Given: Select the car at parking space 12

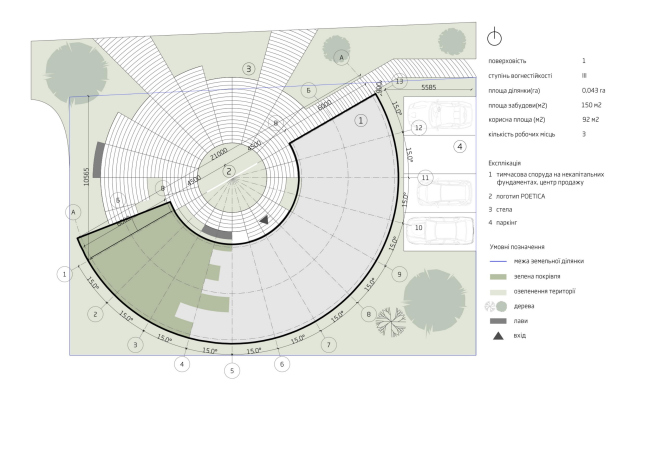Looking at the screenshot, I should click(447, 127).
